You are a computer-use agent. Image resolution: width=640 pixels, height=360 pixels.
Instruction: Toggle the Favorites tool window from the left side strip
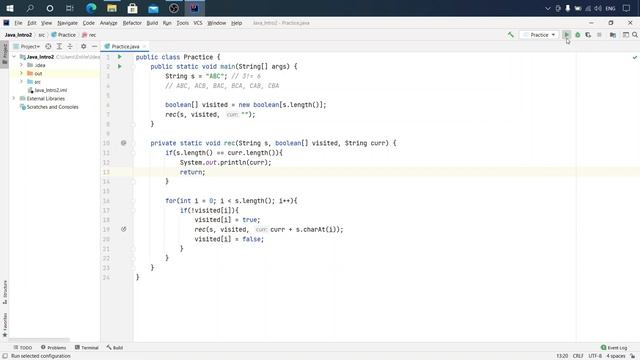coord(4,325)
